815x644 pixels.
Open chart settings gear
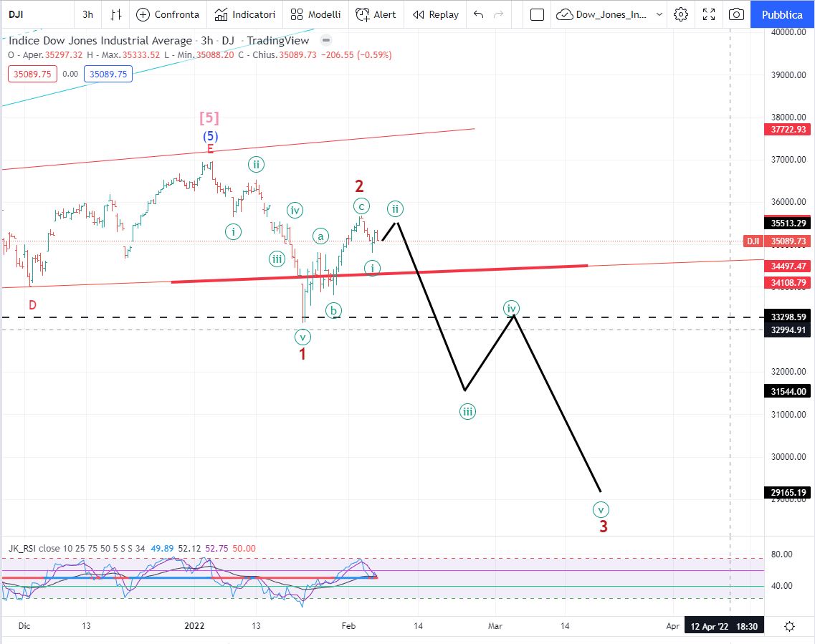tap(681, 14)
